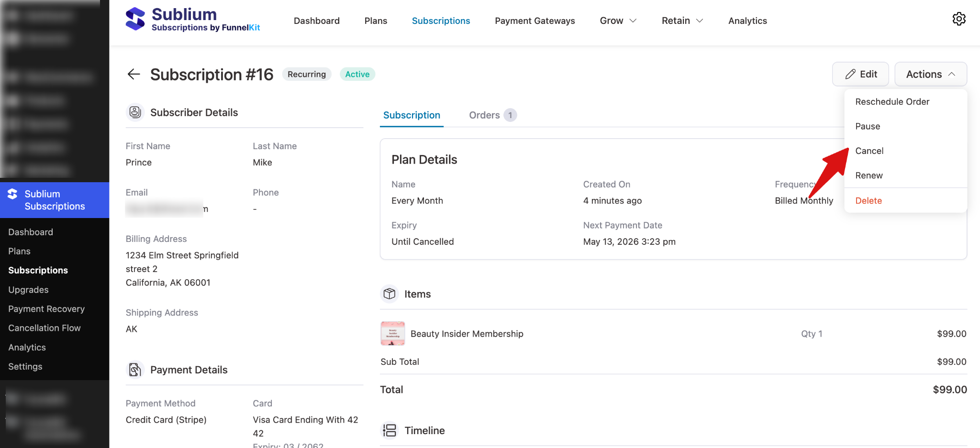Screen dimensions: 980x448
Task: Open settings using the gear icon
Action: click(x=959, y=19)
